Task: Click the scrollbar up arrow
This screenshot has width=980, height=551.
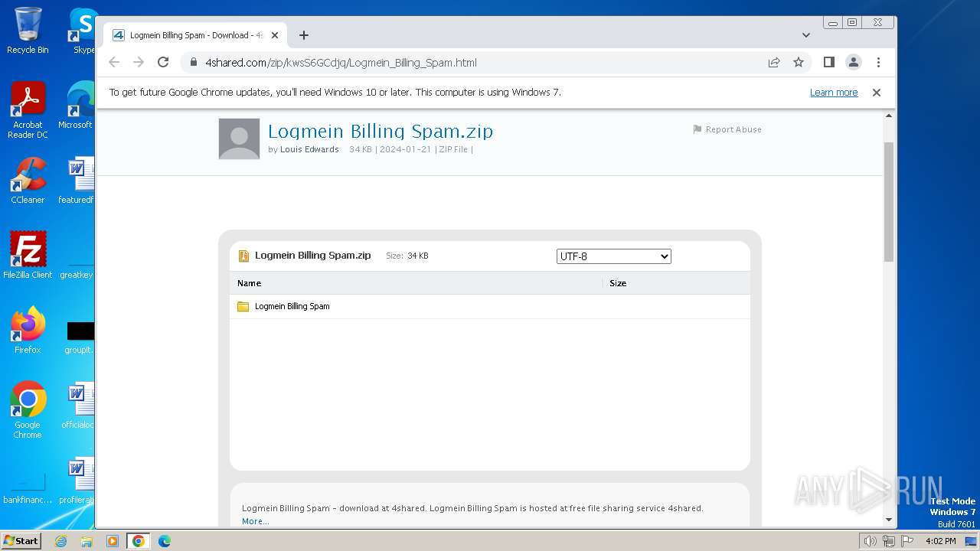Action: tap(889, 116)
